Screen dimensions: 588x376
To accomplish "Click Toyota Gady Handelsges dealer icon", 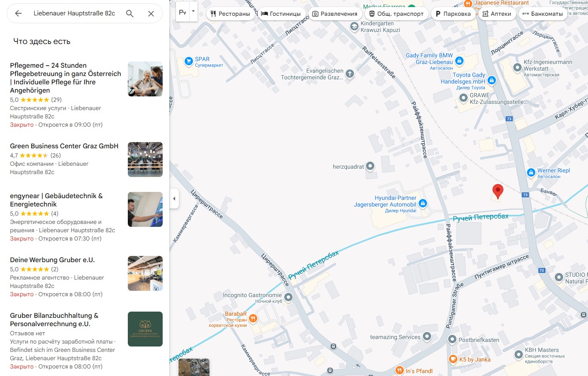I will click(x=492, y=80).
